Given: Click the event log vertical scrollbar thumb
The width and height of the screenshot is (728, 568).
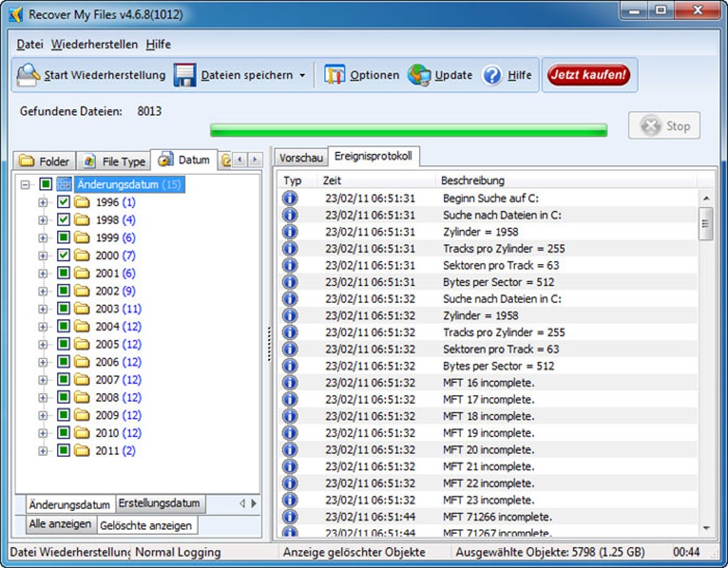Looking at the screenshot, I should click(706, 223).
